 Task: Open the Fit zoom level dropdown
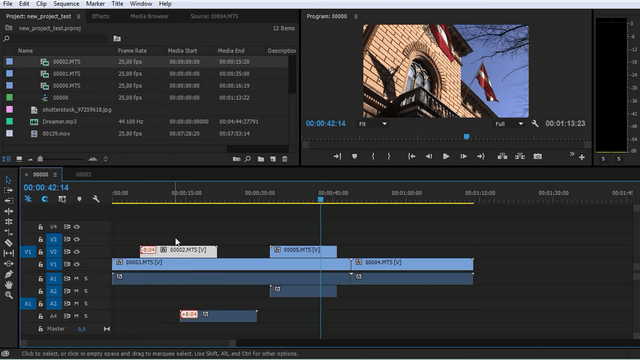point(373,124)
